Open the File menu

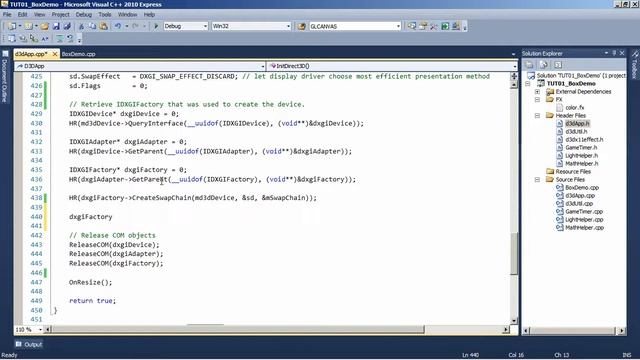7,14
